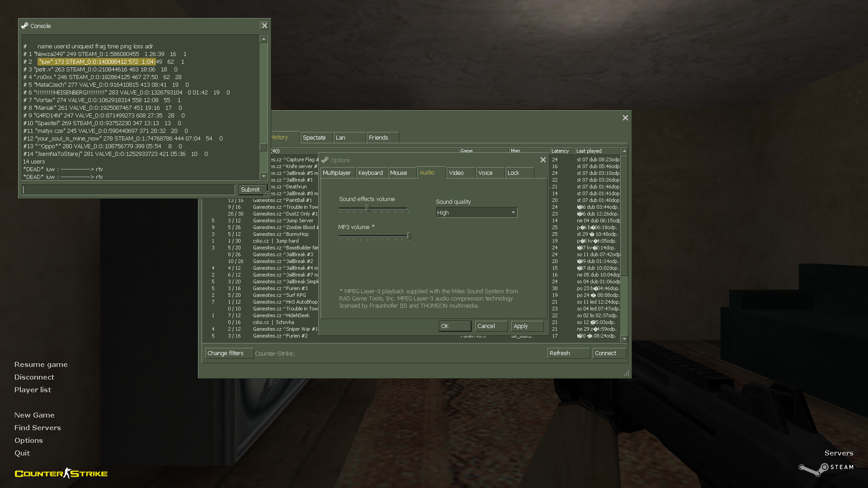
Task: Close the server browser window with the X
Action: tap(625, 118)
